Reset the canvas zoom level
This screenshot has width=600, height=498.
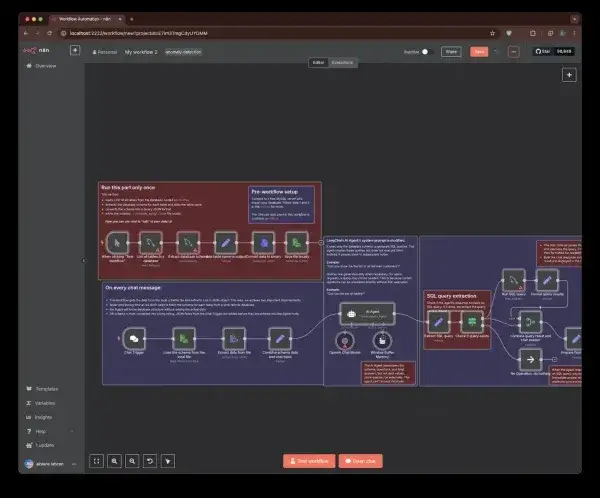tap(150, 460)
